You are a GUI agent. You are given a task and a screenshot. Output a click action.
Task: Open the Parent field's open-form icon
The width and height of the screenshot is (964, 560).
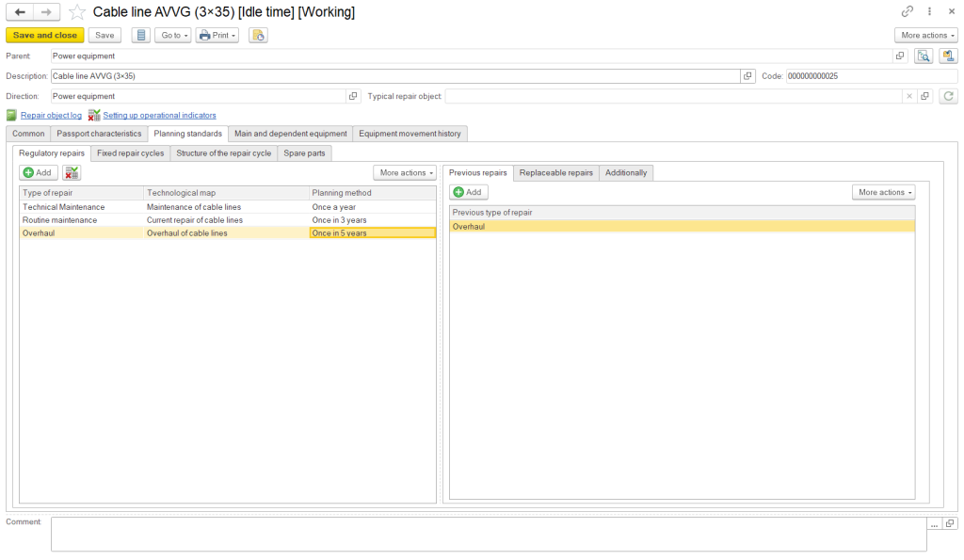click(900, 56)
